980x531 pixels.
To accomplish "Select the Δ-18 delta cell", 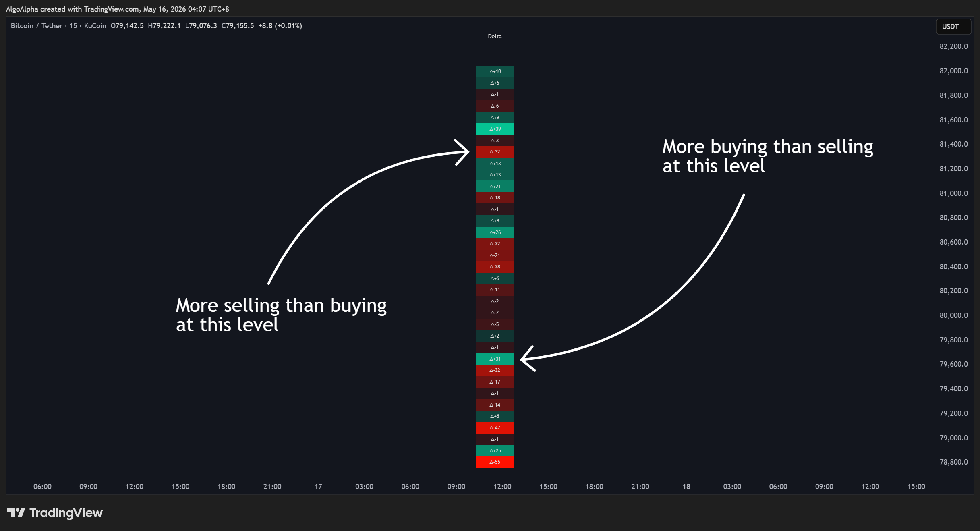I will click(495, 198).
